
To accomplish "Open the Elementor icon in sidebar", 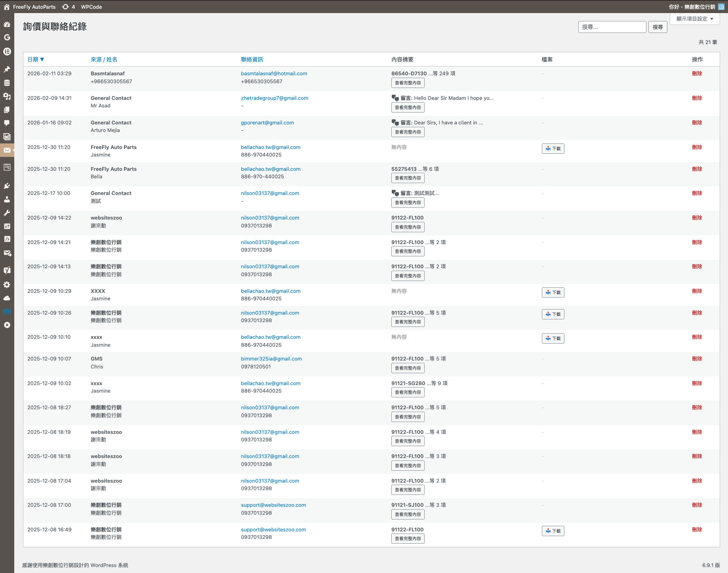I will [7, 52].
